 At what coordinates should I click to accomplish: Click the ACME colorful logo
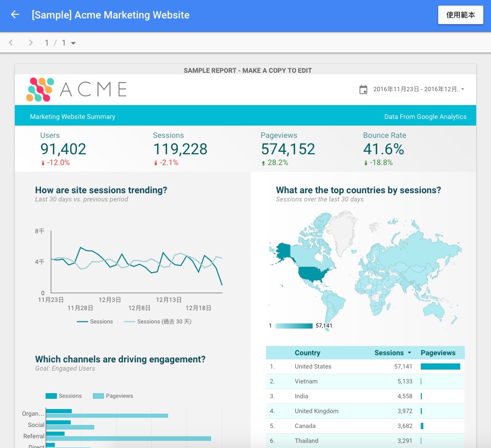[40, 90]
